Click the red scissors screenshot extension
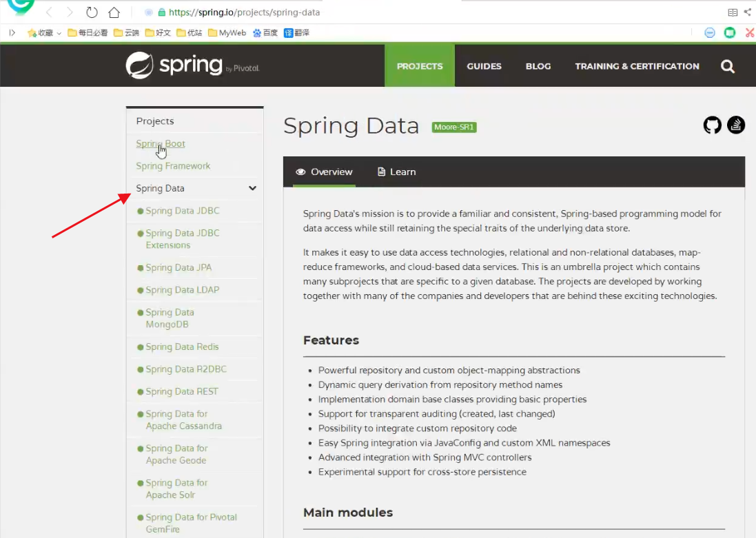Screen dimensions: 756x538 pos(750,33)
